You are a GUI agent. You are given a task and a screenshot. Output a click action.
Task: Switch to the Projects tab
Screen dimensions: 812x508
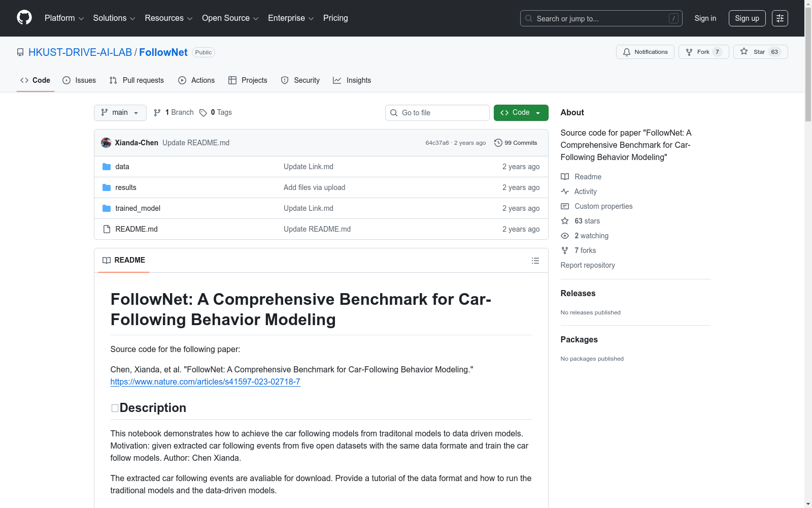[x=248, y=80]
